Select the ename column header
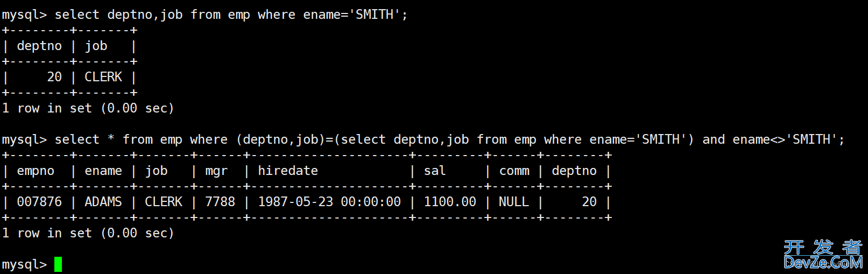 [103, 171]
